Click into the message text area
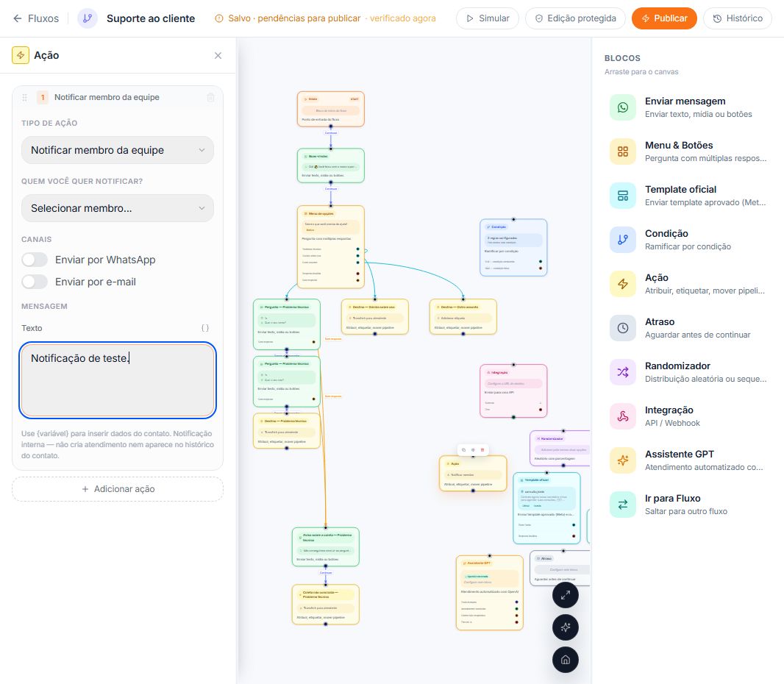The height and width of the screenshot is (684, 784). click(x=118, y=380)
